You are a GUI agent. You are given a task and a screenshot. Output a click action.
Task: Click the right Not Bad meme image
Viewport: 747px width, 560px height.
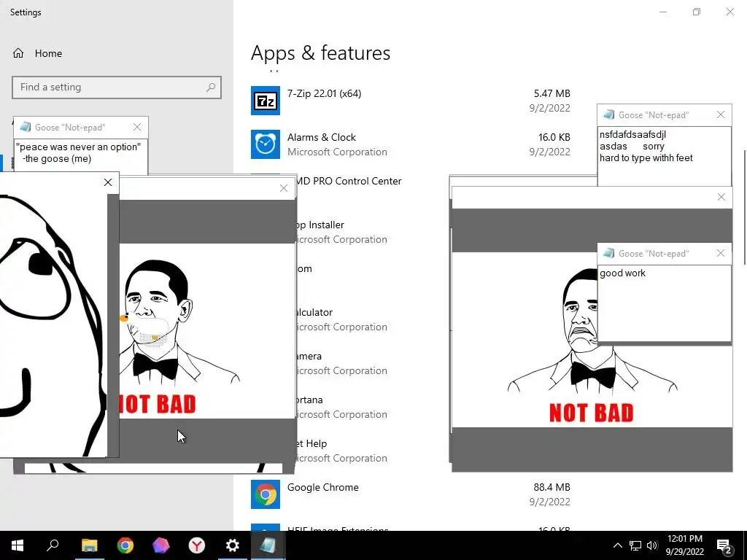pos(592,340)
